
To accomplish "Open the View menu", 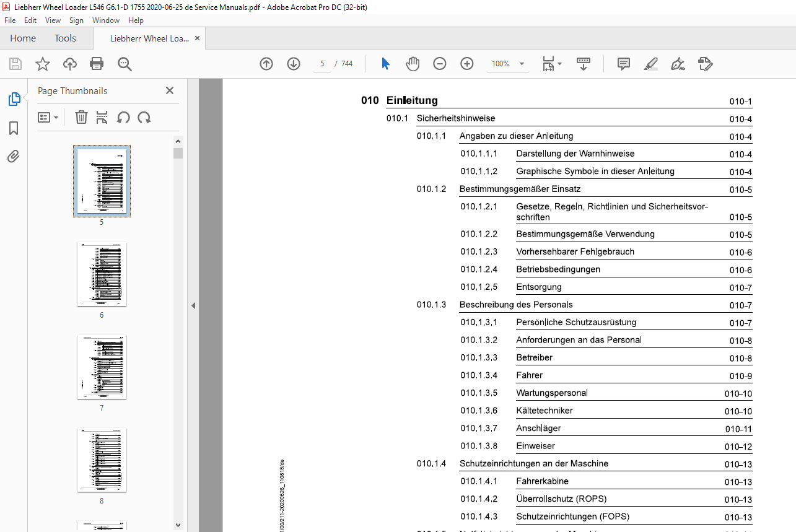I will [53, 20].
